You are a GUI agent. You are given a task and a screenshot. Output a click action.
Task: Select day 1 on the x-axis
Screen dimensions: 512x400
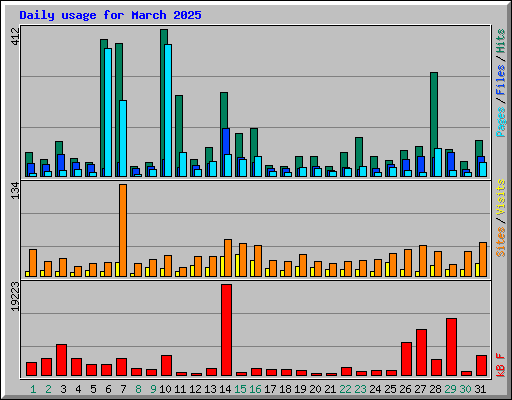pos(33,389)
